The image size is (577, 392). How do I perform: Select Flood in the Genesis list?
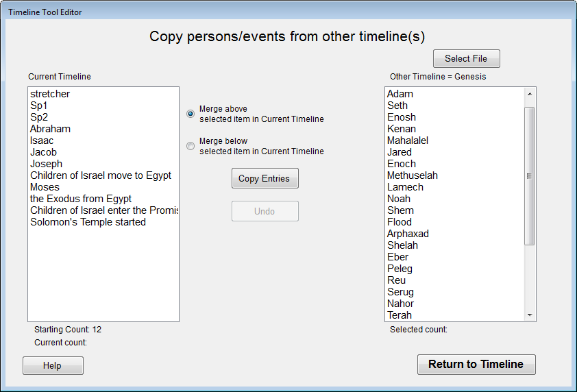(400, 222)
